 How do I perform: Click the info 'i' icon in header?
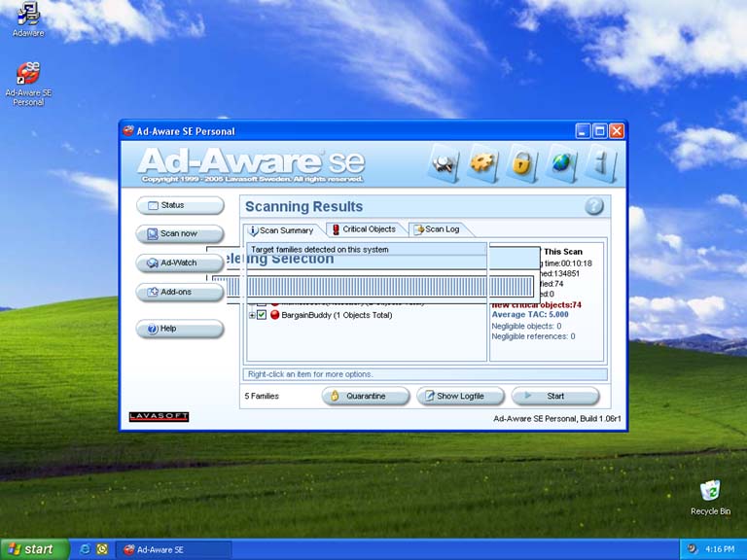pos(599,163)
